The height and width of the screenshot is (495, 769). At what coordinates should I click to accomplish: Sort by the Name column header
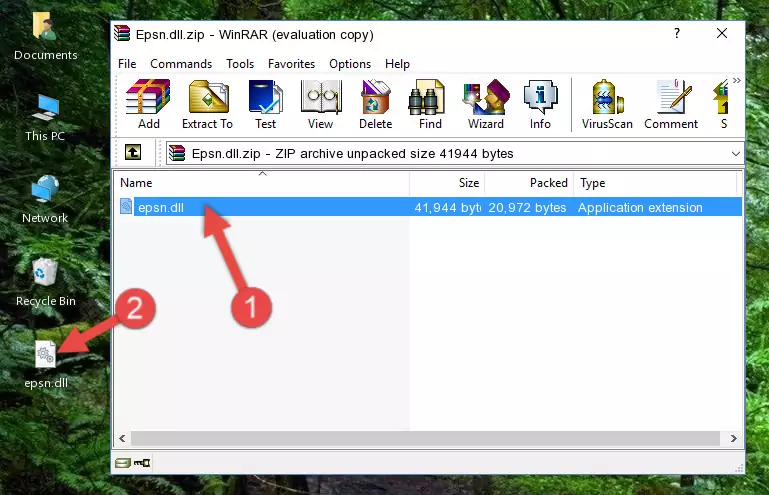262,183
